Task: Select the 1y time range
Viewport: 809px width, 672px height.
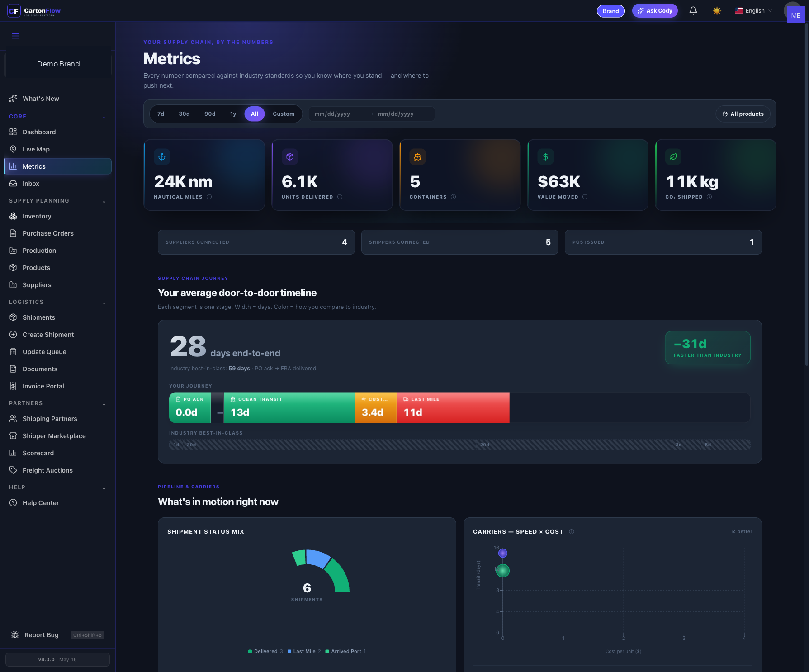Action: point(233,114)
